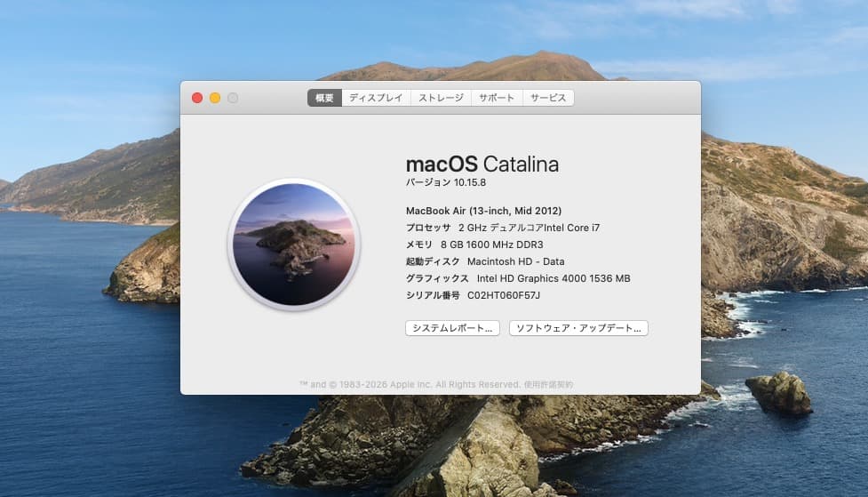Click the プロセッサ label

428,228
